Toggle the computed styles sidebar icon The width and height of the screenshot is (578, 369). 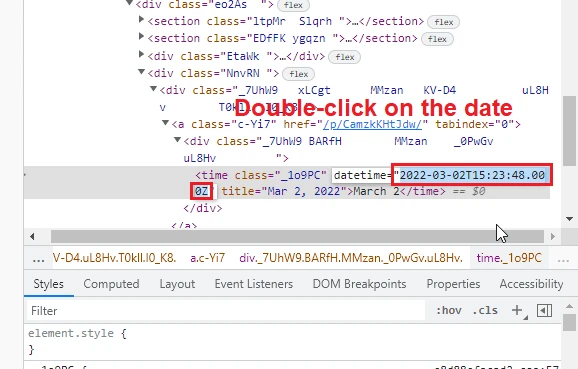point(544,310)
